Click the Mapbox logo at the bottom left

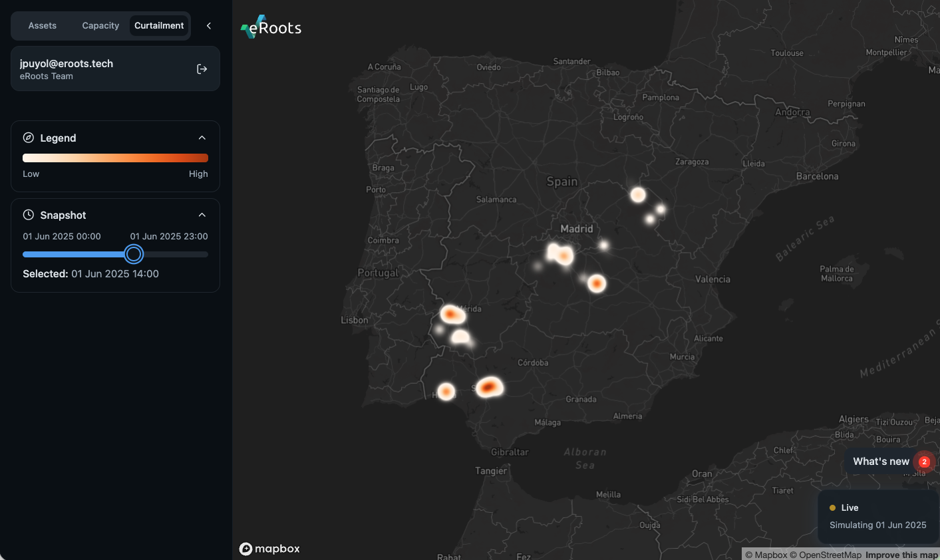pos(269,549)
